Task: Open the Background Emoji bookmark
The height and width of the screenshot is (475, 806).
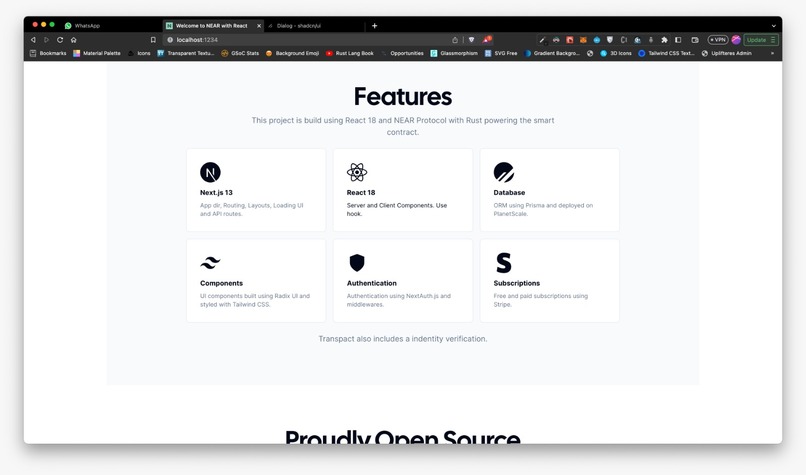Action: (x=292, y=53)
